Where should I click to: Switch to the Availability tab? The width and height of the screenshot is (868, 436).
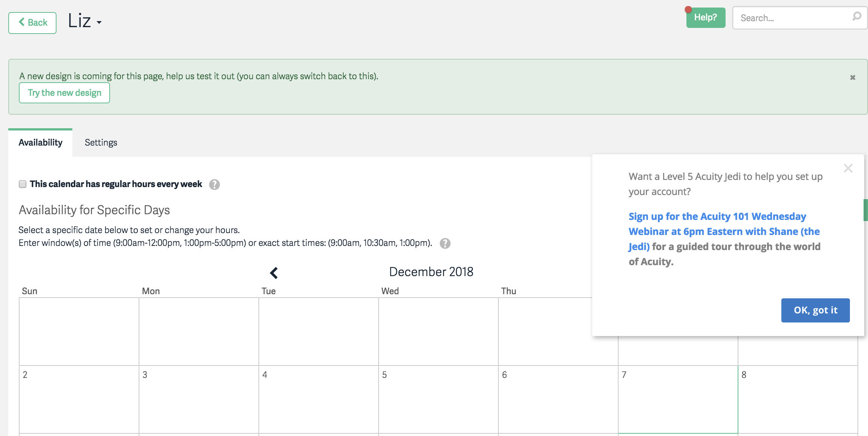click(40, 143)
